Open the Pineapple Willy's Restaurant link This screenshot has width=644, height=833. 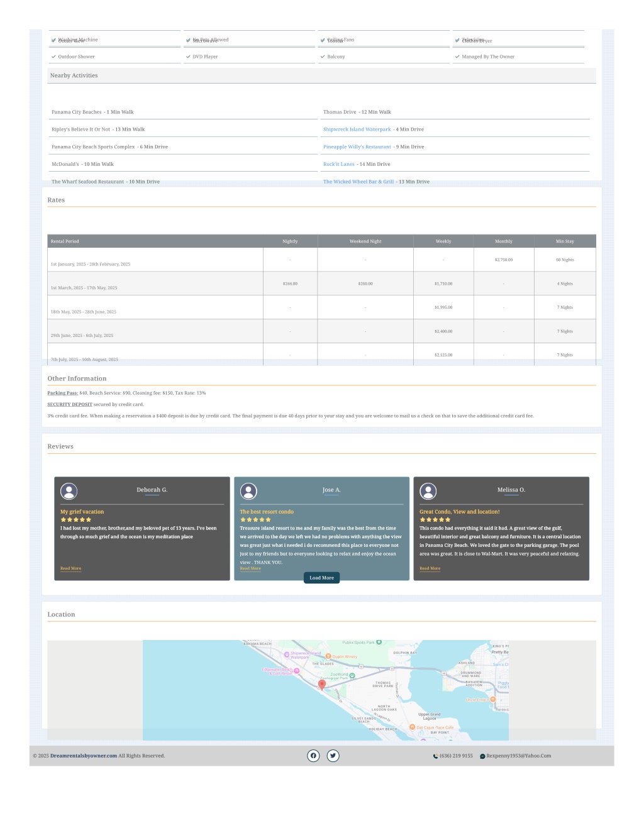[x=357, y=147]
